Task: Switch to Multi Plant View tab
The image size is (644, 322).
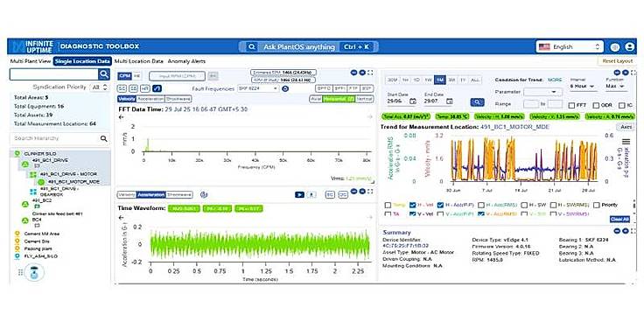Action: coord(31,61)
